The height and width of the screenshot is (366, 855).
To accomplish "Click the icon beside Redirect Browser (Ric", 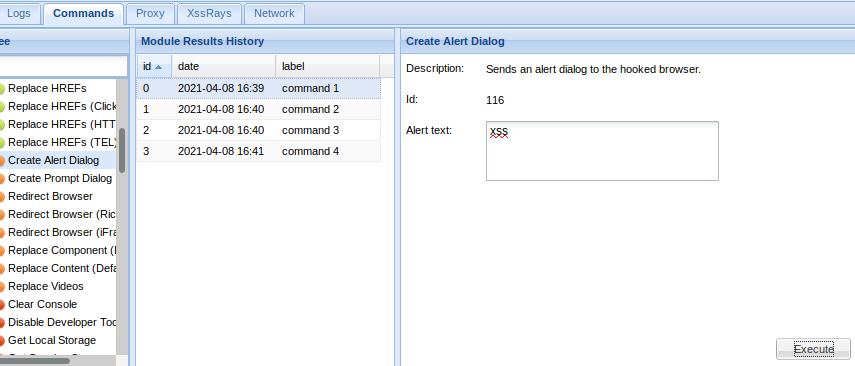I will tap(2, 214).
